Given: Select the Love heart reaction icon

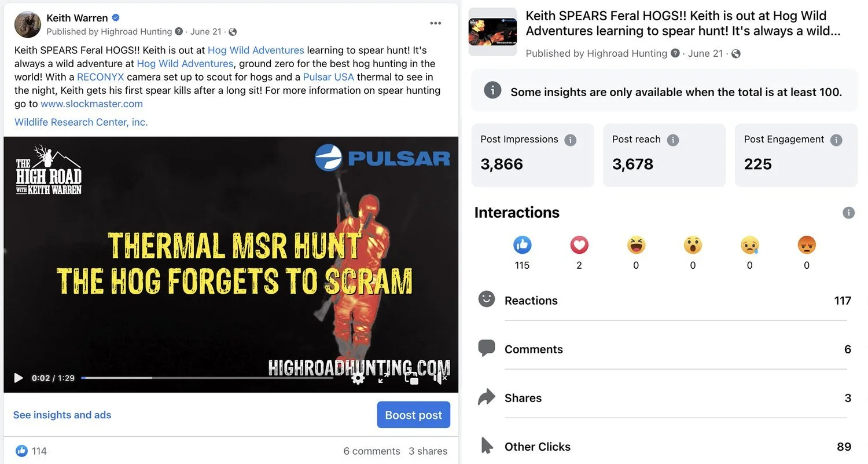Looking at the screenshot, I should point(579,245).
